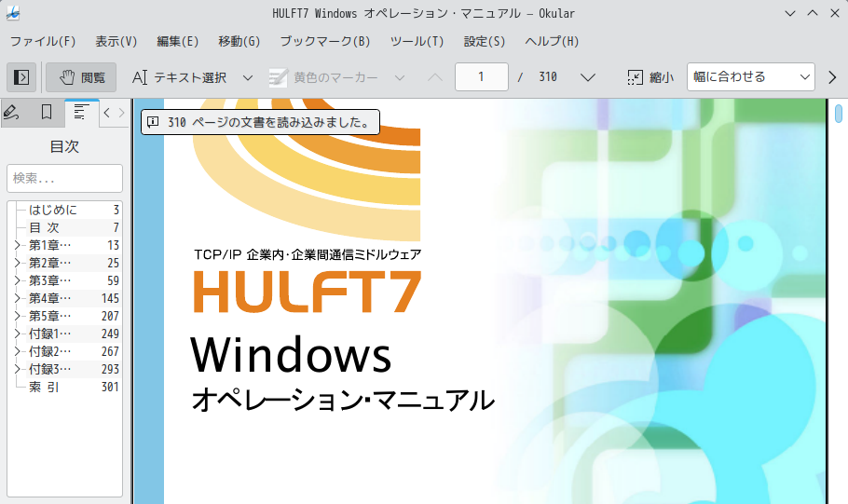Select the 索 引 contents entry
This screenshot has height=504, width=848.
coord(44,388)
